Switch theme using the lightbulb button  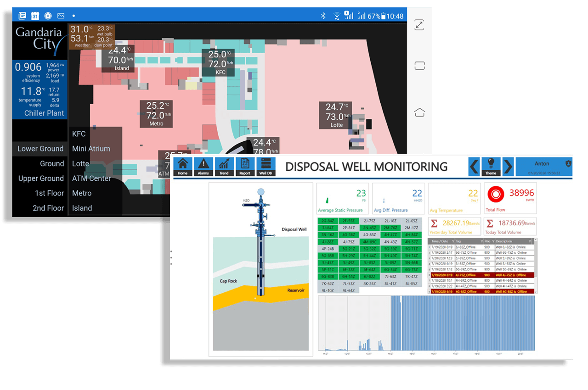[x=491, y=166]
